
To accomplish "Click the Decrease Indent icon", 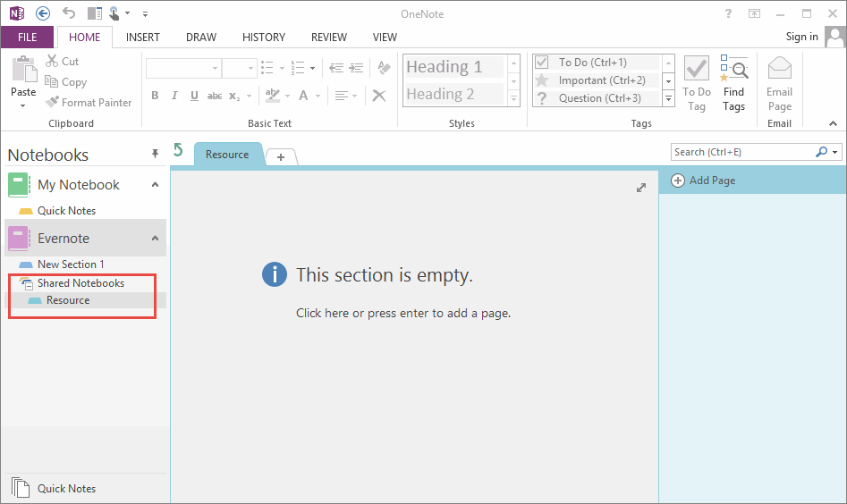I will pos(336,68).
